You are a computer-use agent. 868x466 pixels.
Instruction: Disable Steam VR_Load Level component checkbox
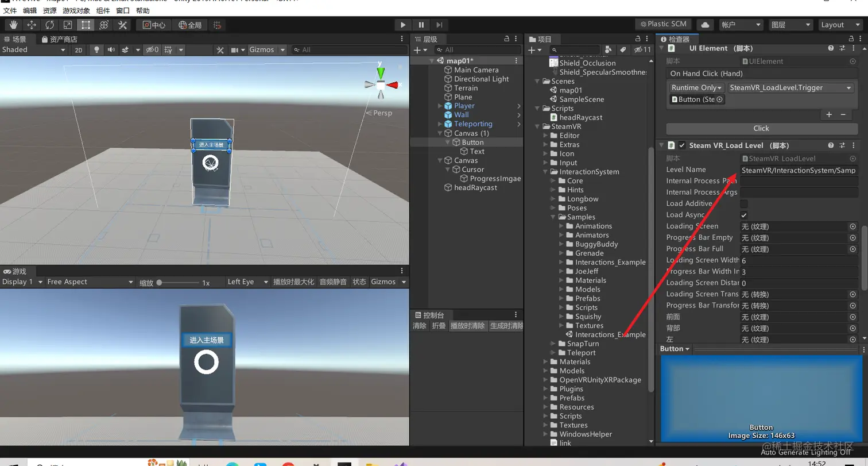point(682,145)
